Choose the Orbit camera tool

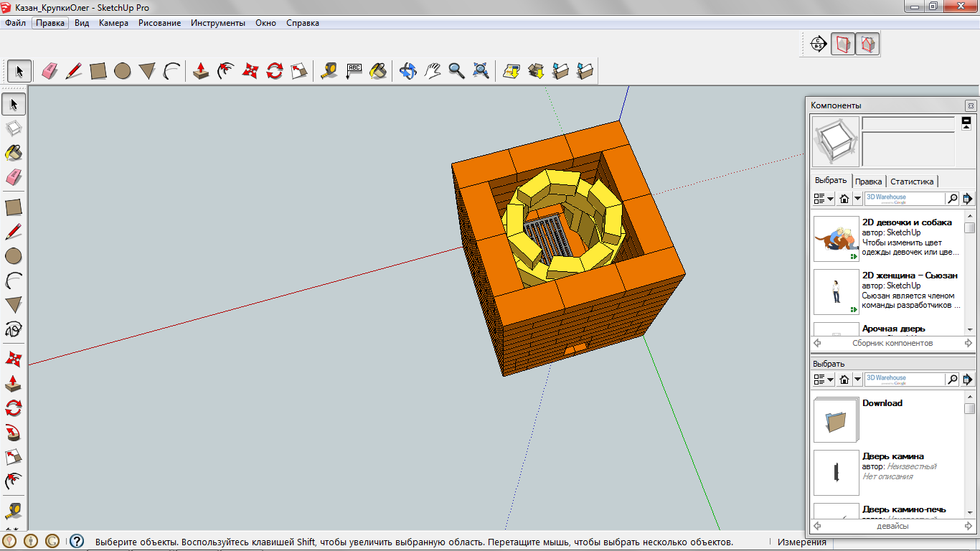tap(407, 70)
